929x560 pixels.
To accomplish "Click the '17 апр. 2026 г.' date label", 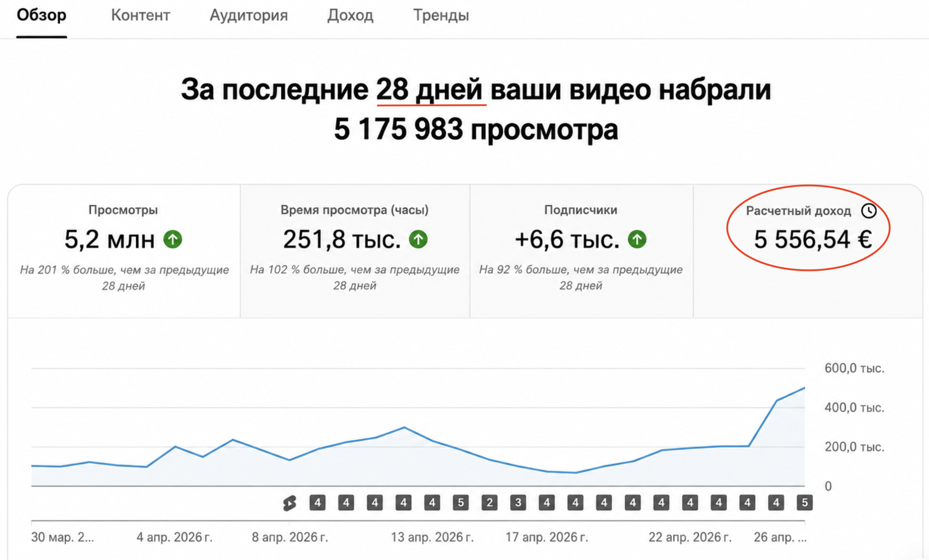I will point(547,537).
